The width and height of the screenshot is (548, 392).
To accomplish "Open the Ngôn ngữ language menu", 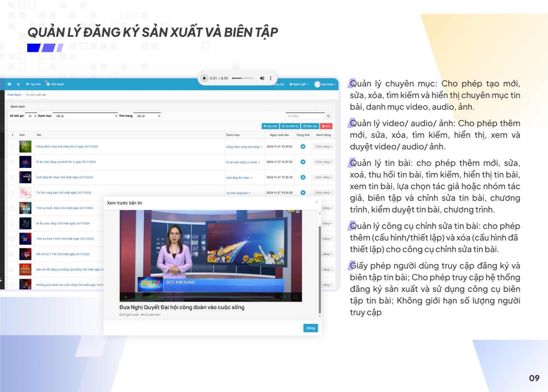I will pos(299,84).
